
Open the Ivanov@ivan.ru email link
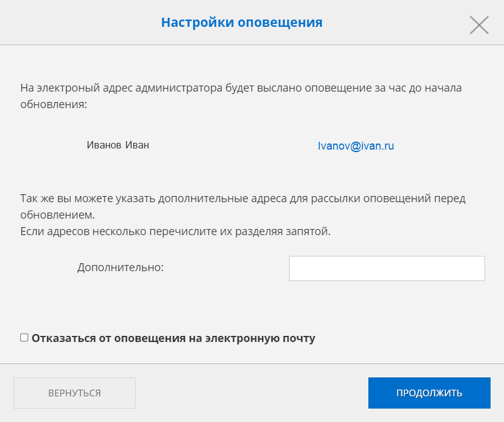[x=356, y=146]
